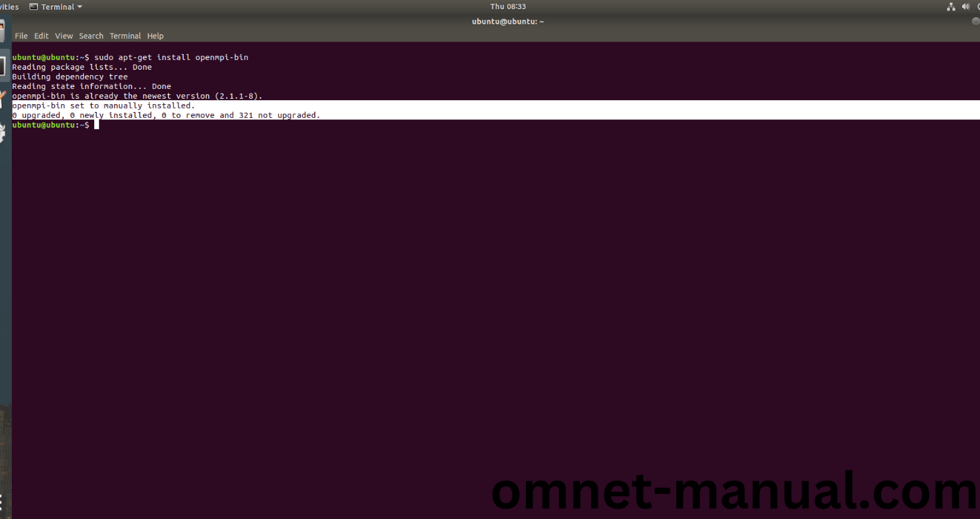
Task: Open the View menu
Action: (64, 36)
